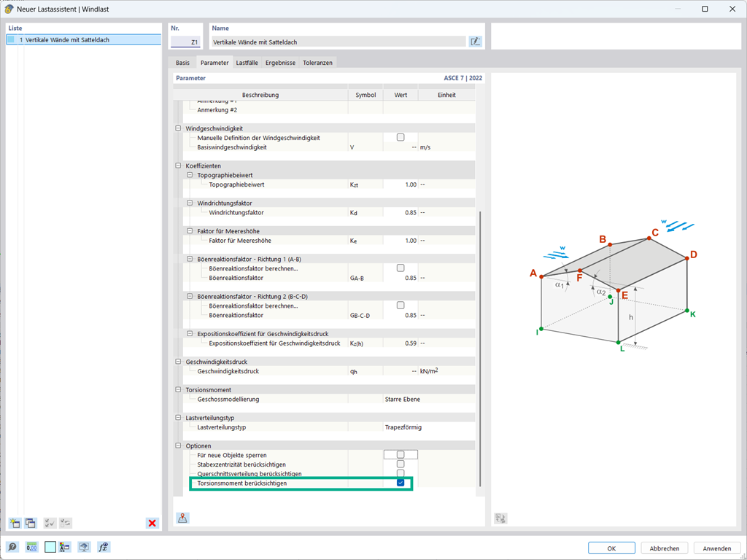Click the invert selection icon
This screenshot has height=560, width=747.
tap(65, 523)
